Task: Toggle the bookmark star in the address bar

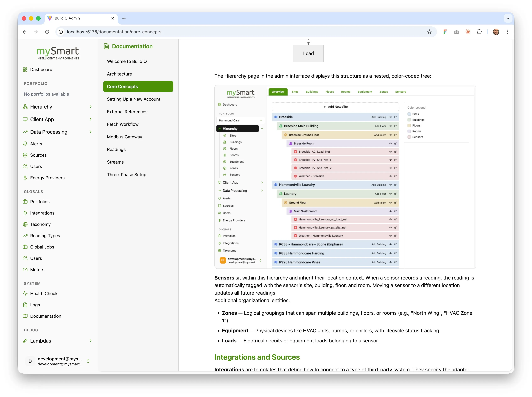Action: coord(429,32)
